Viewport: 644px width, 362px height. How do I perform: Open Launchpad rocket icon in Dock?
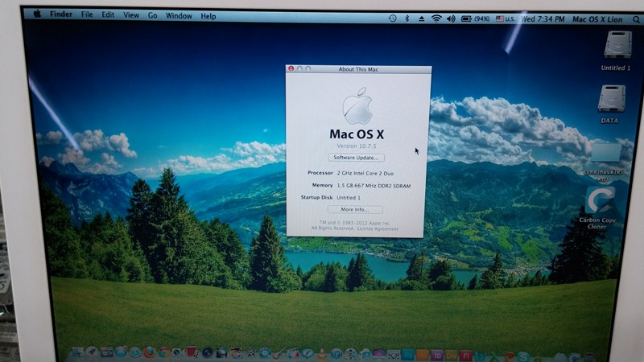[91, 352]
